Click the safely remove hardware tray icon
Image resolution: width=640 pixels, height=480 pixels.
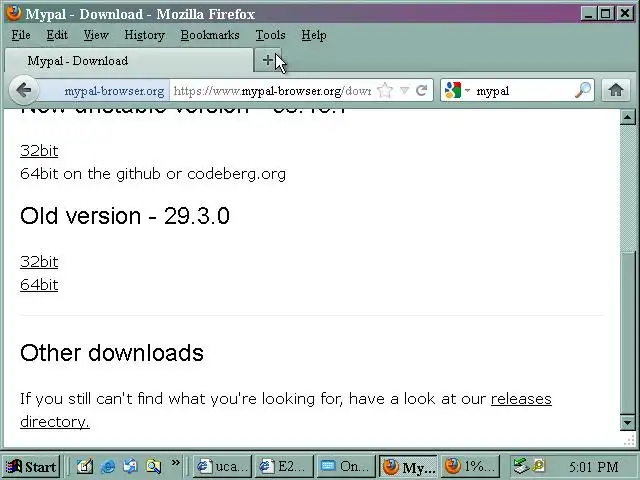click(x=520, y=466)
